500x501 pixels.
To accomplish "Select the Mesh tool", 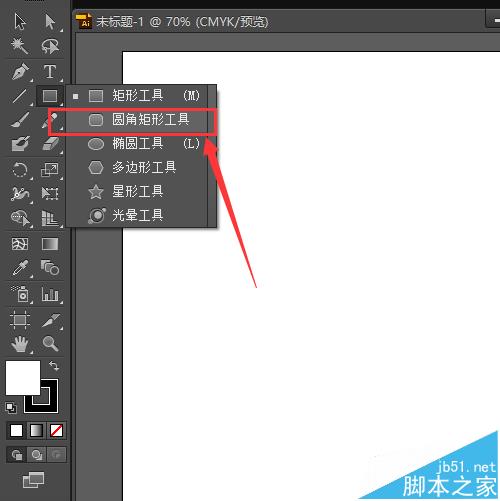I will (x=20, y=244).
